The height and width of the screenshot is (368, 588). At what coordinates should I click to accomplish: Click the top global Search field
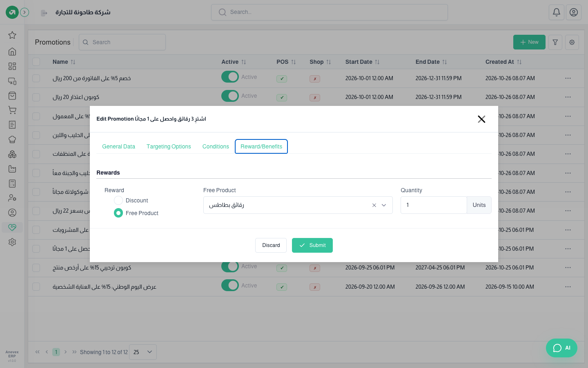click(330, 12)
